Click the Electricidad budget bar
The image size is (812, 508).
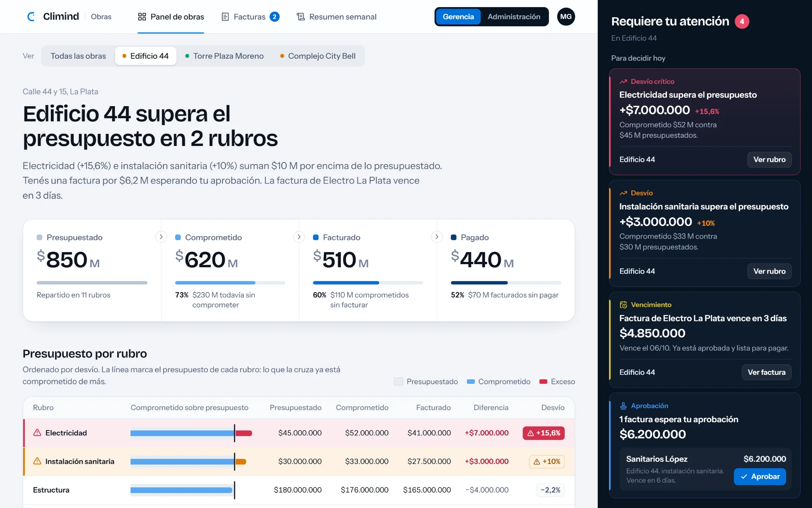pos(191,433)
